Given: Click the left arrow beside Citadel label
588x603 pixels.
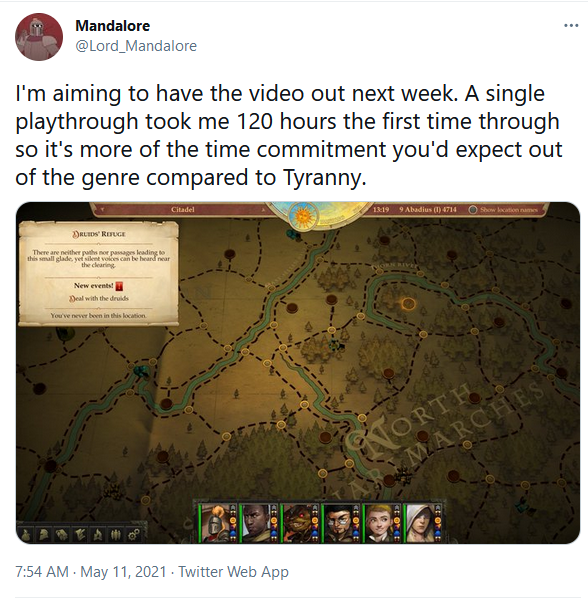Looking at the screenshot, I should (102, 210).
